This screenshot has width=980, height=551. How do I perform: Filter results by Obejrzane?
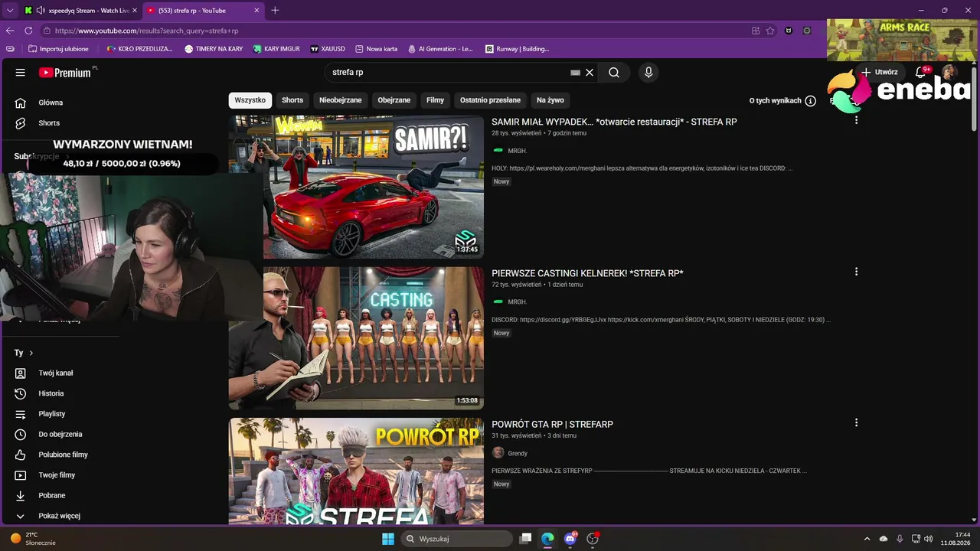click(x=394, y=100)
